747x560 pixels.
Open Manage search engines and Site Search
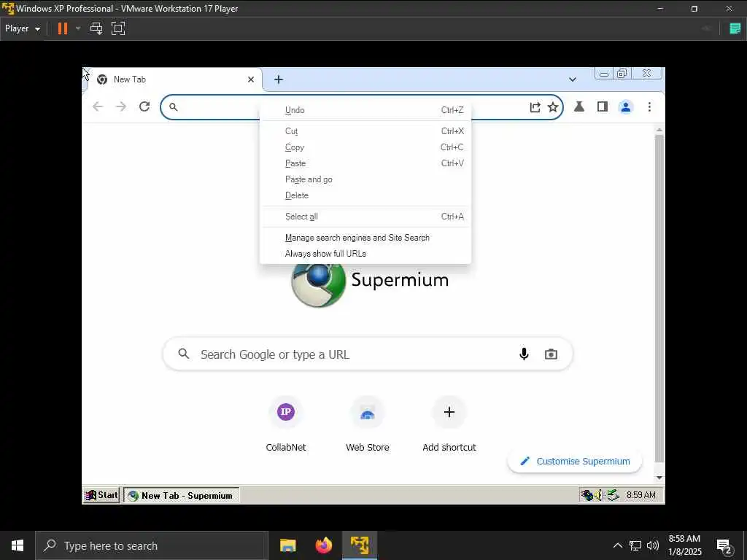365,238
